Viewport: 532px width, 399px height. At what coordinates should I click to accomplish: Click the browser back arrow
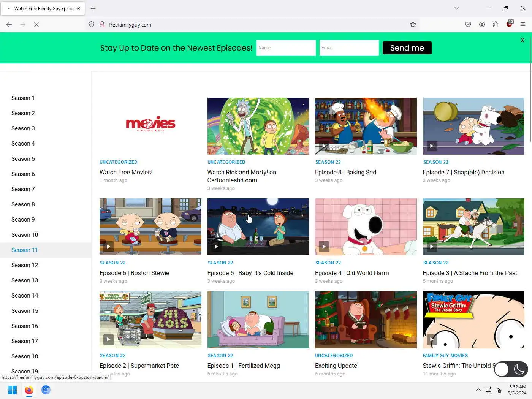pyautogui.click(x=9, y=25)
